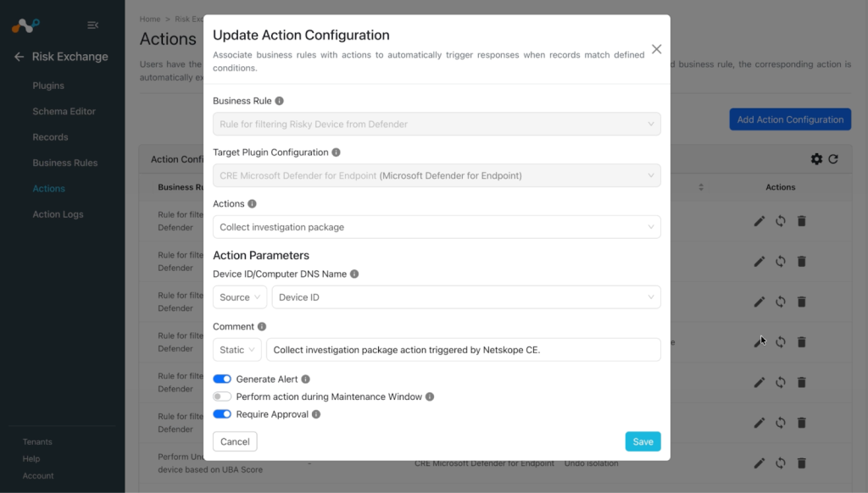Screen dimensions: 868x493
Task: Edit the Undo isolation action row
Action: [759, 463]
